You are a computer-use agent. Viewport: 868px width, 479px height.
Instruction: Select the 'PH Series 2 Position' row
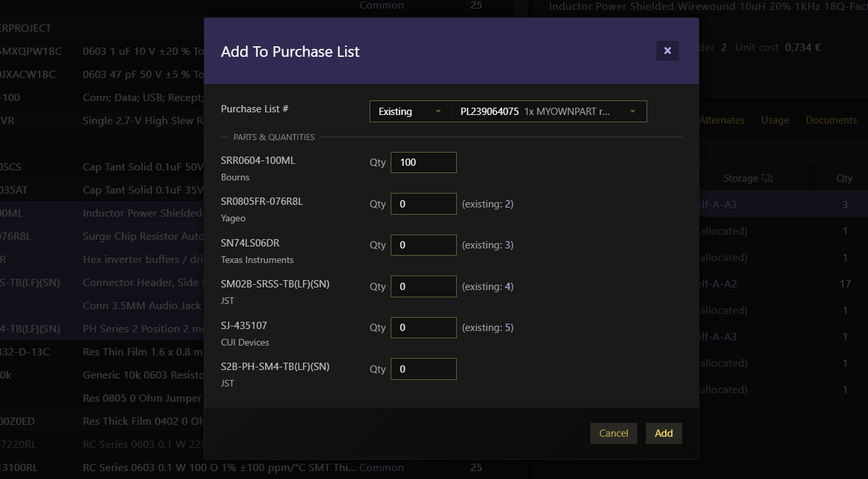tap(102, 328)
